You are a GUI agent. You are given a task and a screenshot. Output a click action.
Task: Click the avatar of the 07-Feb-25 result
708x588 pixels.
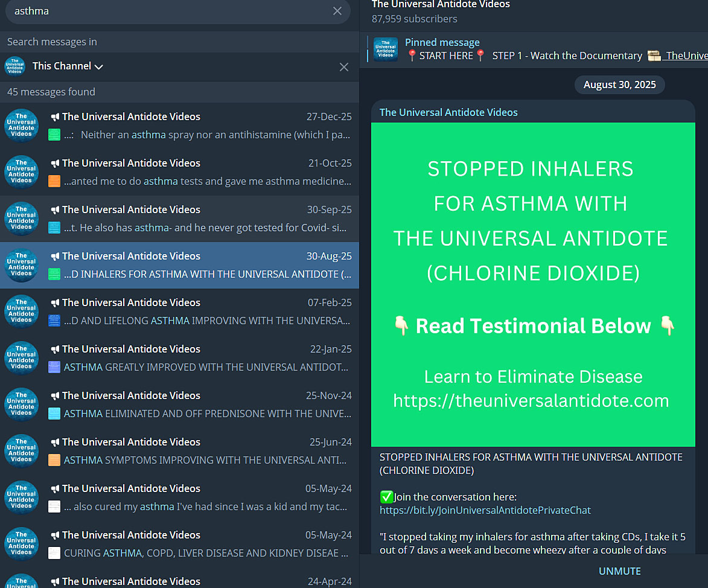point(22,312)
